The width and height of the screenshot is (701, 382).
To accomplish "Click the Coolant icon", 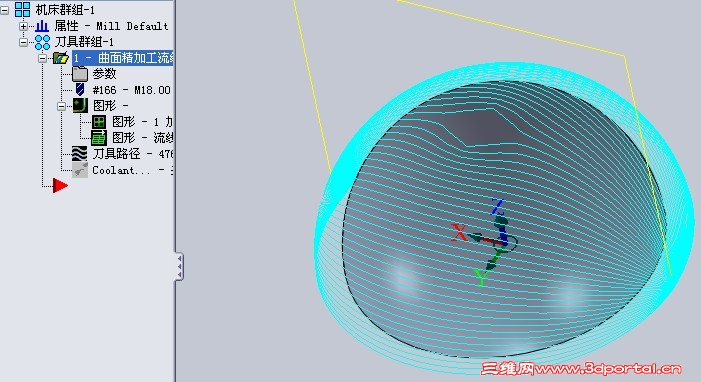I will [80, 170].
